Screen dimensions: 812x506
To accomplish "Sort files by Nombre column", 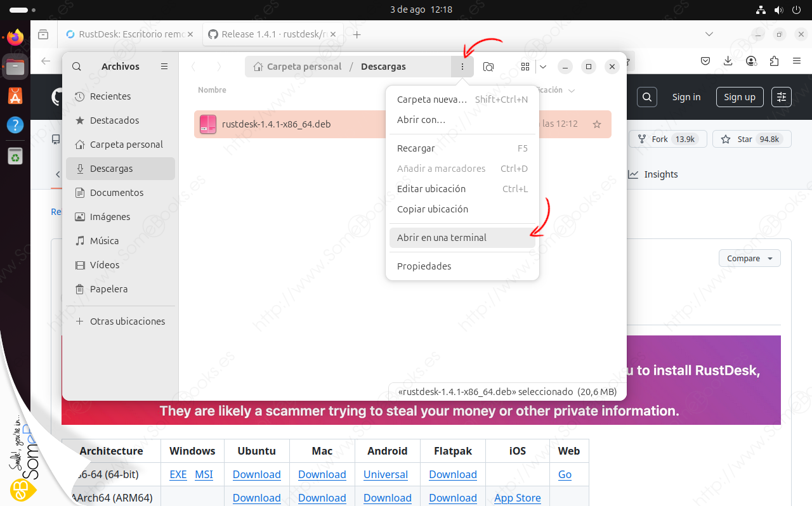I will 212,90.
